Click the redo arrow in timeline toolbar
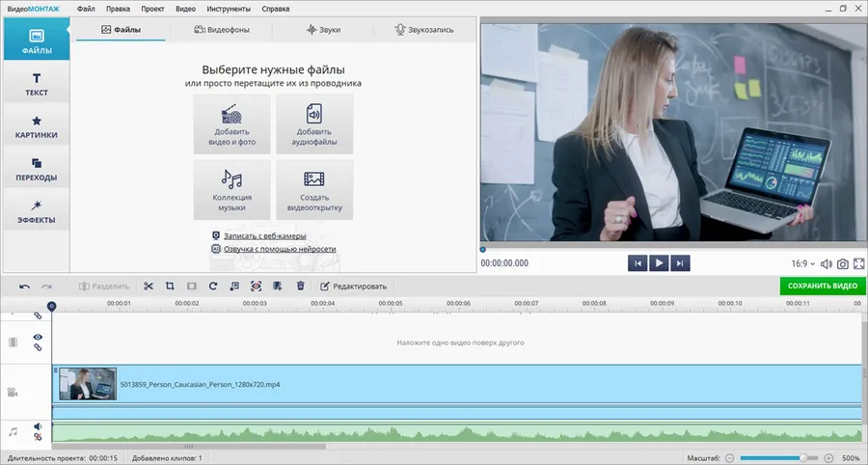The image size is (868, 465). tap(46, 287)
